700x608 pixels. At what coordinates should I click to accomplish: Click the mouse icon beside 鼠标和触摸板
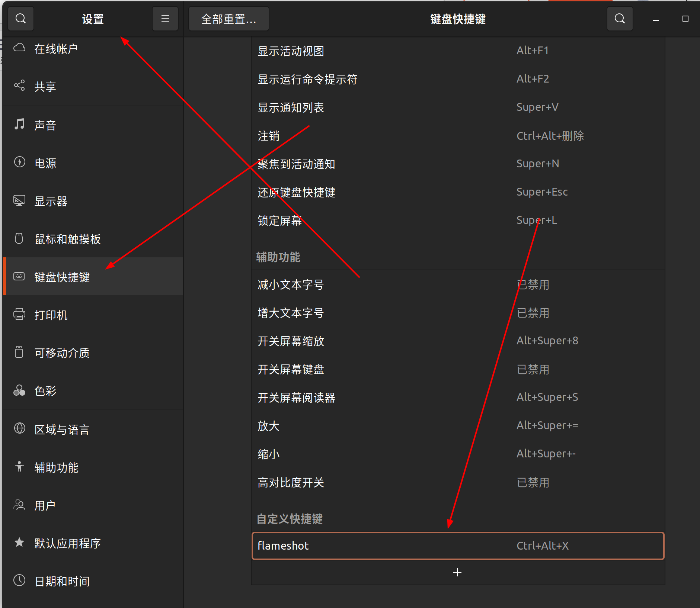[x=19, y=238]
